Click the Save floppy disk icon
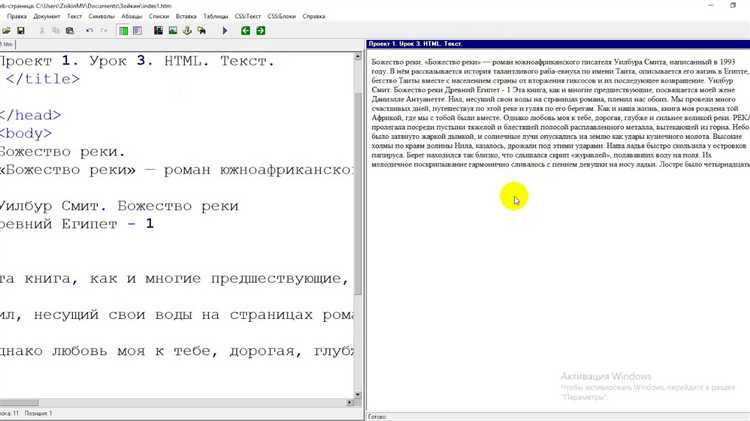 (22, 31)
